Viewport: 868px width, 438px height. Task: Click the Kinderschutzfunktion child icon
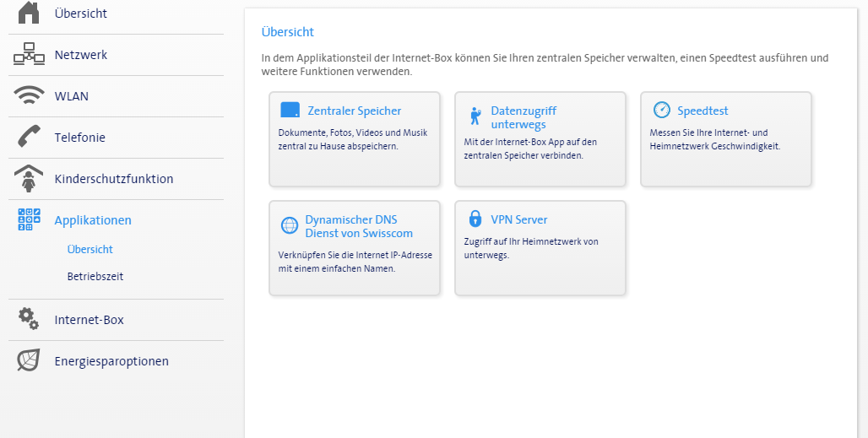point(29,178)
